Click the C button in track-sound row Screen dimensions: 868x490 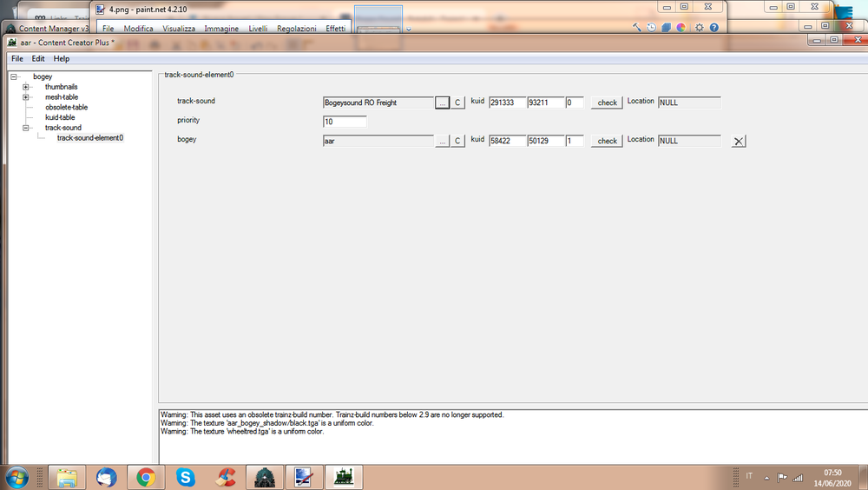(x=457, y=103)
